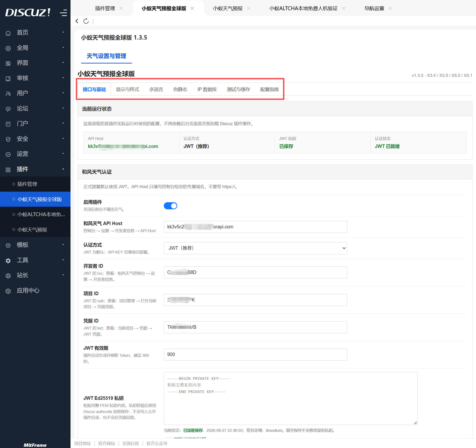Close the 小蚁天气预报 tab
Image resolution: width=476 pixels, height=448 pixels.
point(248,8)
